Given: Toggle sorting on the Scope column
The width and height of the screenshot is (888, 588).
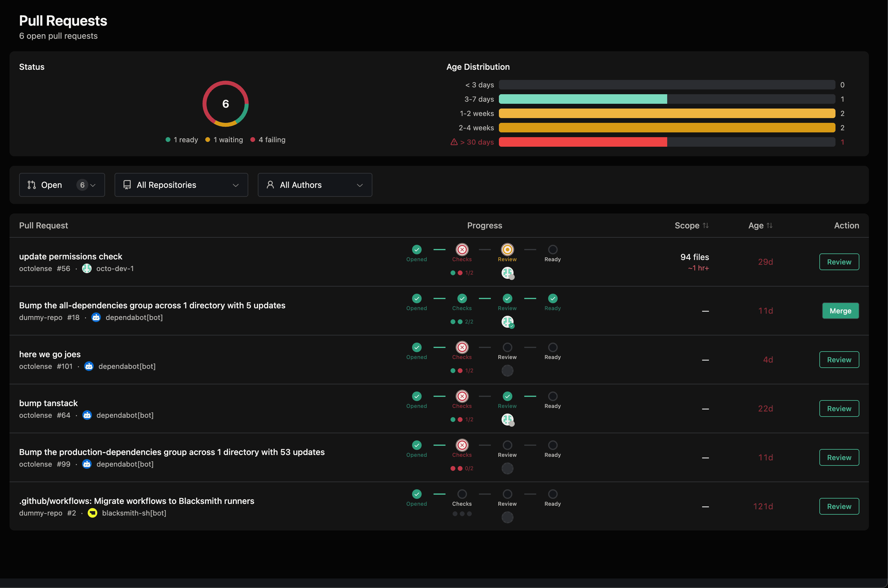Looking at the screenshot, I should coord(692,225).
